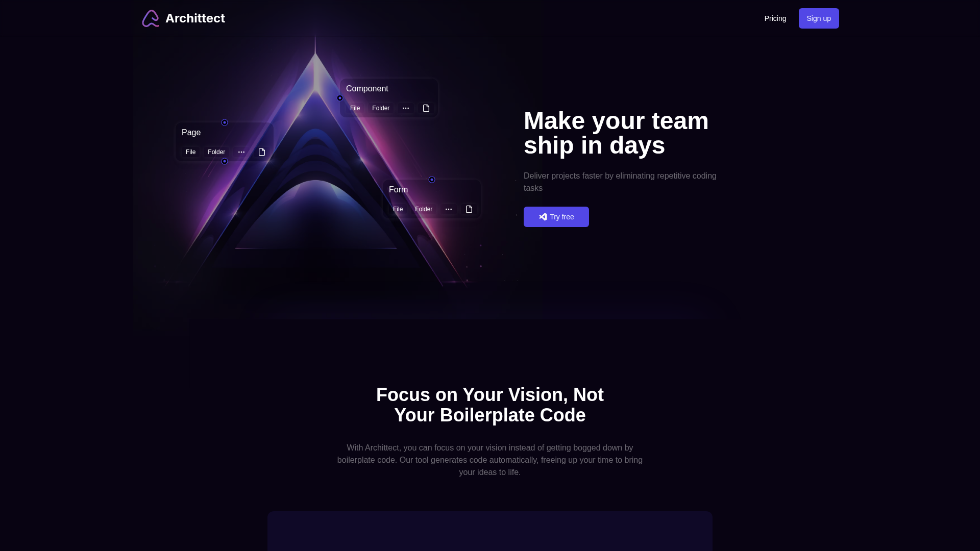Click the document icon in Page card
The height and width of the screenshot is (551, 980).
click(x=262, y=152)
